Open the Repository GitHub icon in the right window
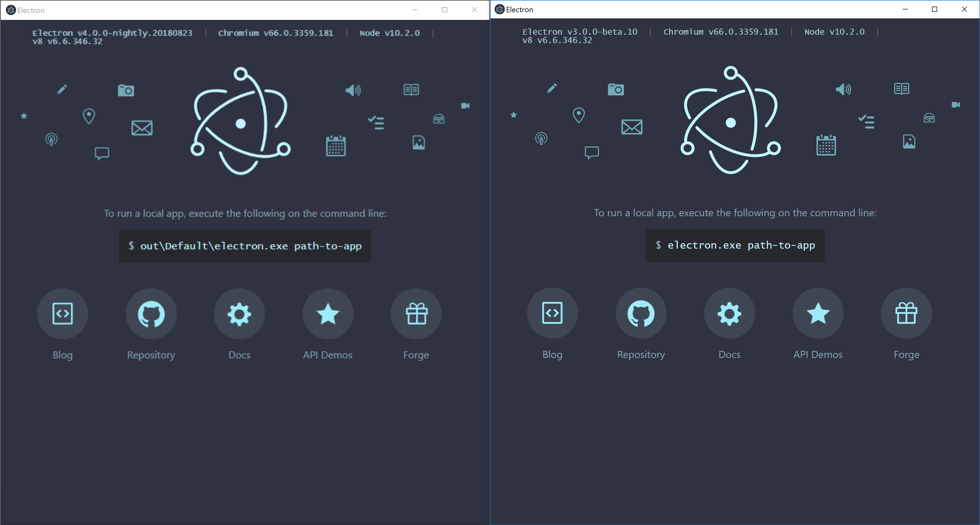This screenshot has height=525, width=980. pos(641,313)
